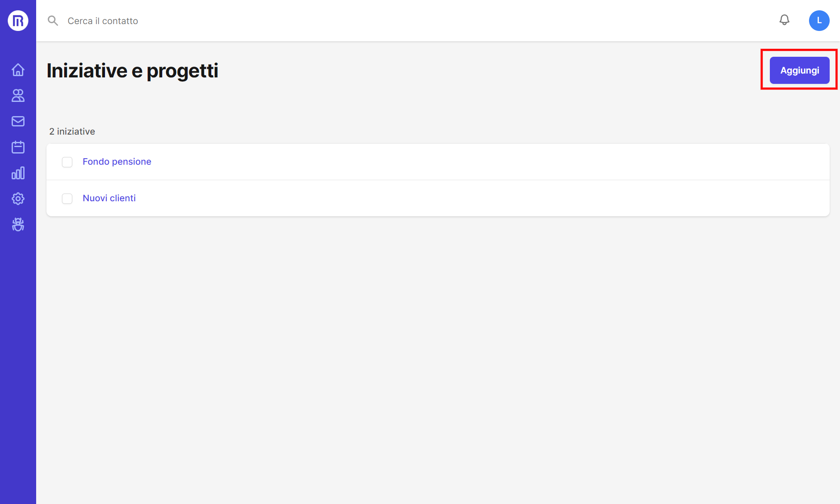Select the Fondo pensione row card
The height and width of the screenshot is (504, 840).
point(387,162)
